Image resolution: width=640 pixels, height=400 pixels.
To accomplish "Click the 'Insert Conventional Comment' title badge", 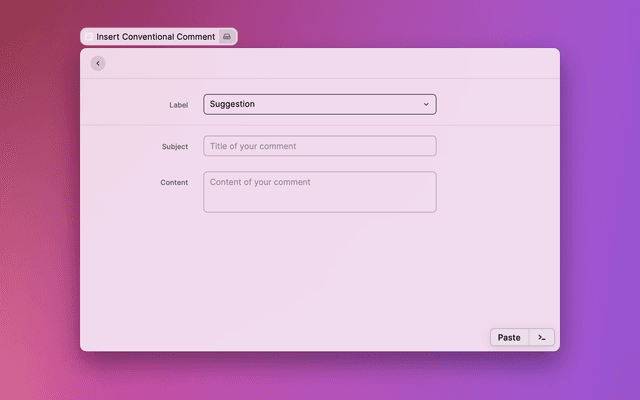I will pyautogui.click(x=155, y=36).
